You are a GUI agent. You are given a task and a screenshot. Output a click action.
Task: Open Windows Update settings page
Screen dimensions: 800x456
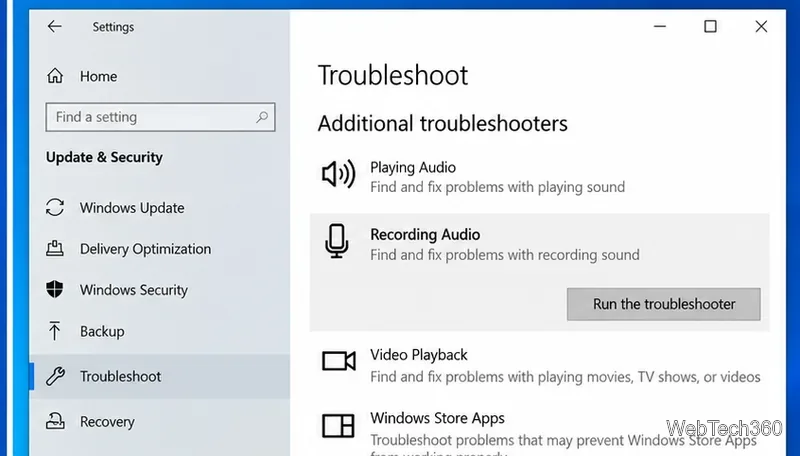[x=132, y=208]
